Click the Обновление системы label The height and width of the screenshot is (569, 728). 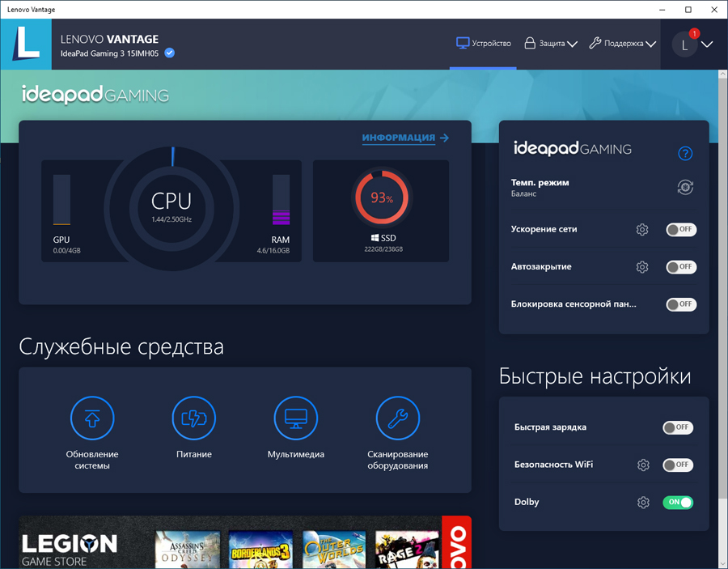92,460
